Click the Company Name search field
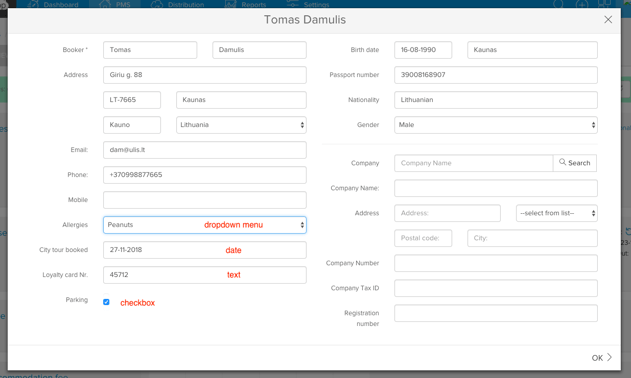This screenshot has height=378, width=631. pyautogui.click(x=474, y=163)
